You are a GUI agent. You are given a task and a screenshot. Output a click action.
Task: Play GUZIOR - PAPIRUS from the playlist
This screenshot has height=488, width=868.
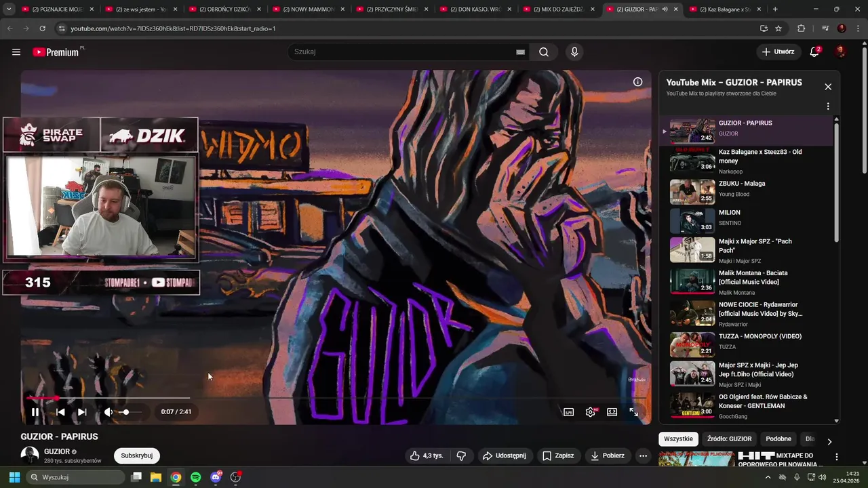746,130
